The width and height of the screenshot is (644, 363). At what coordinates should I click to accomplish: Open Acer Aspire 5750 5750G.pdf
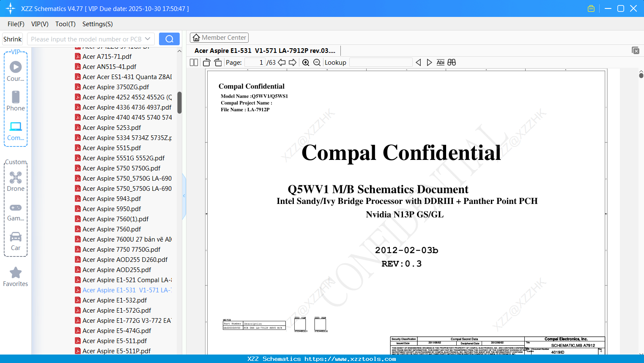point(121,168)
